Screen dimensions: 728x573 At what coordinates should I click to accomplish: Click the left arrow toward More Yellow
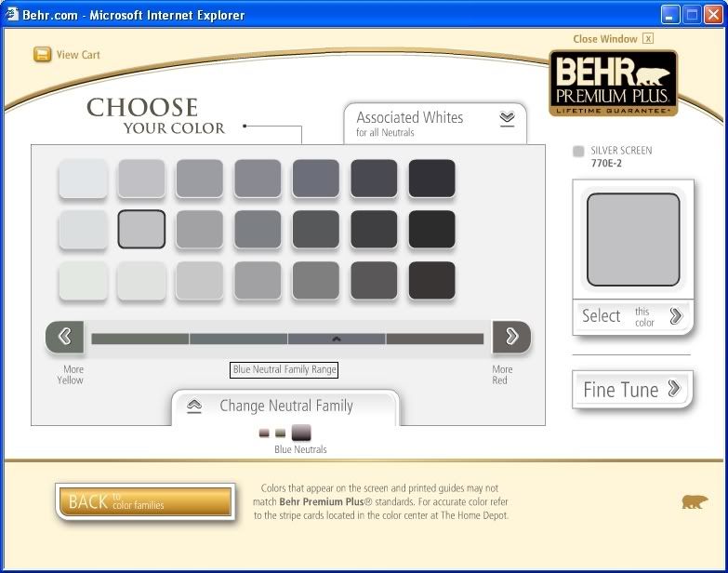(64, 338)
